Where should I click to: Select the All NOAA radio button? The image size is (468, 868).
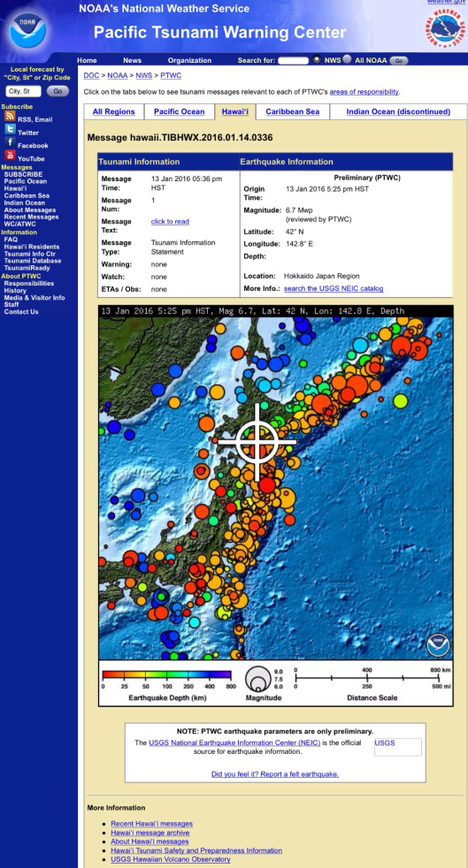pyautogui.click(x=348, y=59)
